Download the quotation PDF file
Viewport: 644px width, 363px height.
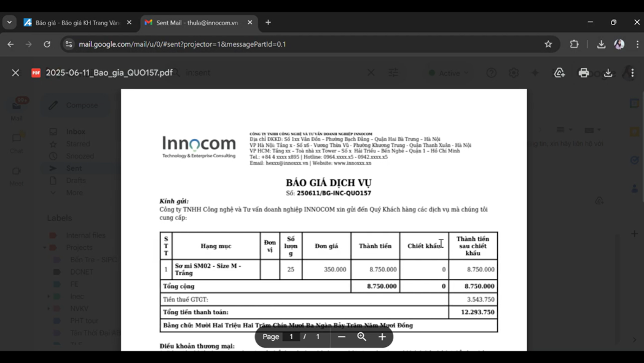click(x=608, y=72)
